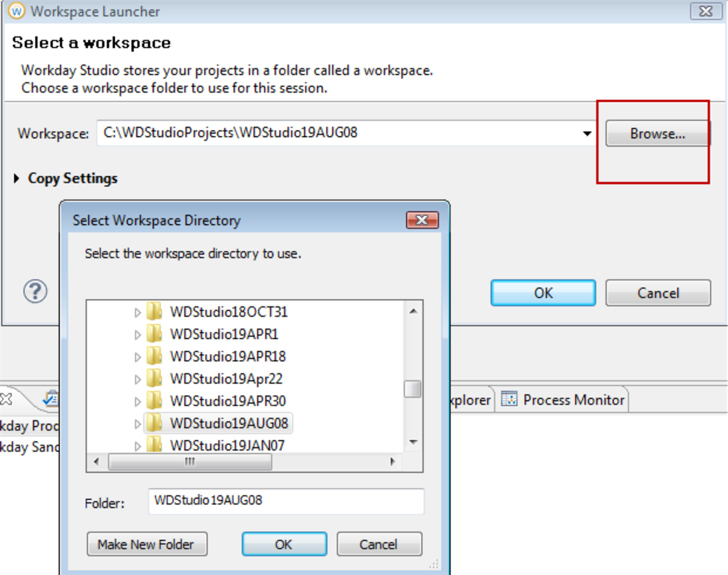Click into the Workspace path field

coord(346,133)
